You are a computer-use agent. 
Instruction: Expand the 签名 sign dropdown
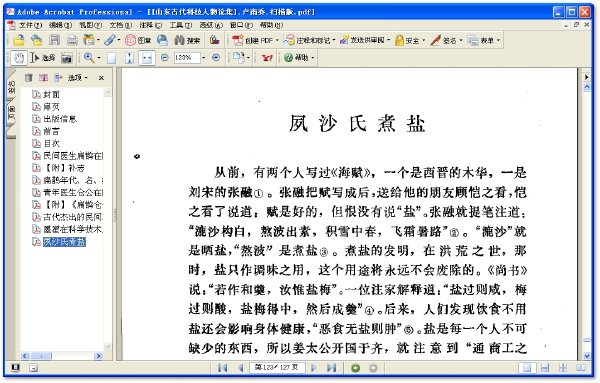[447, 40]
